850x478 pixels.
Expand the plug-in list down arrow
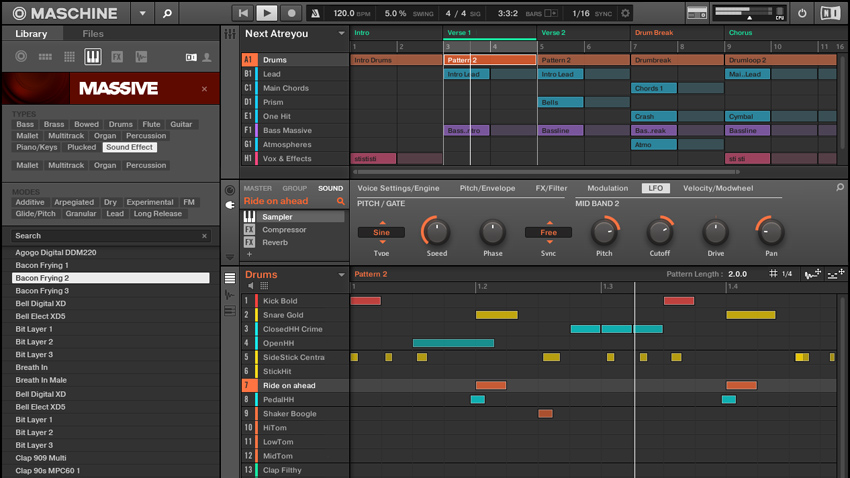coord(230,257)
